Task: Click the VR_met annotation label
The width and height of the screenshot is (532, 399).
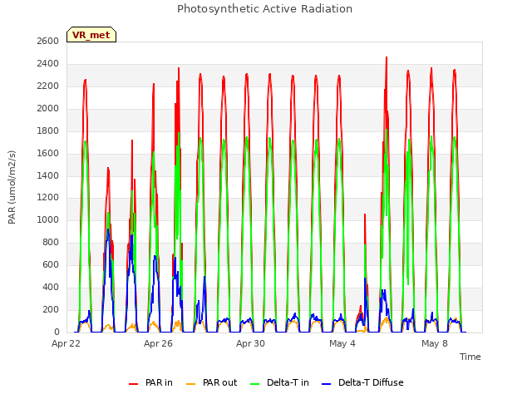Action: tap(91, 35)
